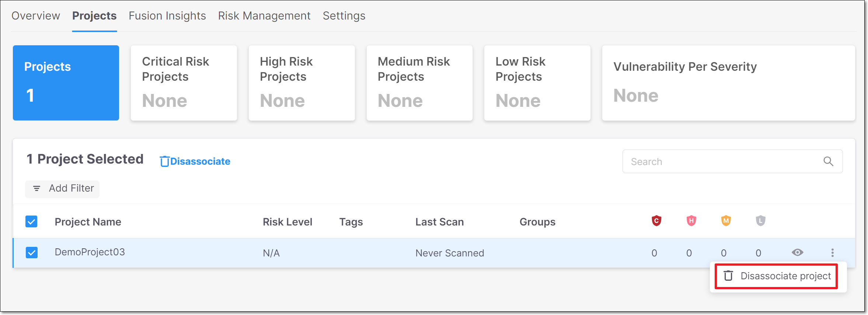The width and height of the screenshot is (868, 315).
Task: Toggle the select-all header checkbox
Action: click(31, 222)
